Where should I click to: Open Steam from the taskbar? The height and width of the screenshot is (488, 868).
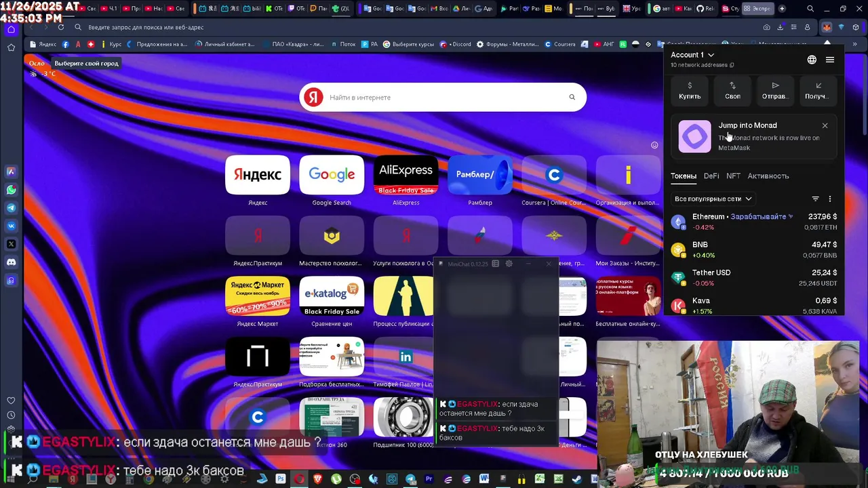coord(577,479)
